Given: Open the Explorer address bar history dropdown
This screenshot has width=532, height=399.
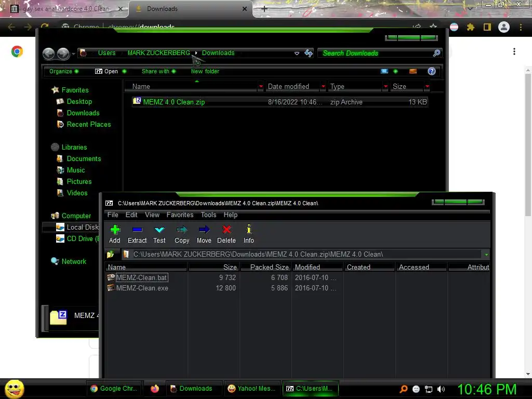Looking at the screenshot, I should tap(297, 54).
